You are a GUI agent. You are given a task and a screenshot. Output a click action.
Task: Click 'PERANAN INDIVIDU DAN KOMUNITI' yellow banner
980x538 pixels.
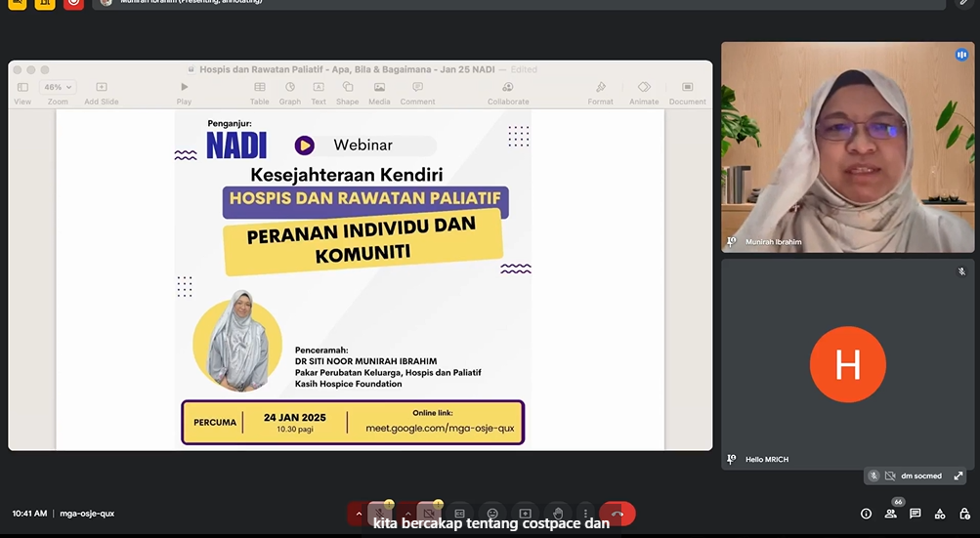(362, 243)
